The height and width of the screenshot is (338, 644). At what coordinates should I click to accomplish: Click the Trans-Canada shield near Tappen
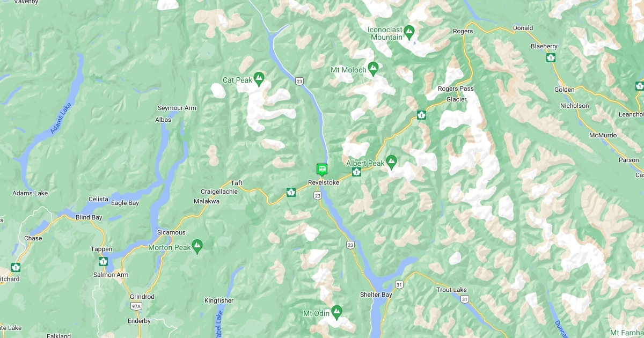click(103, 262)
